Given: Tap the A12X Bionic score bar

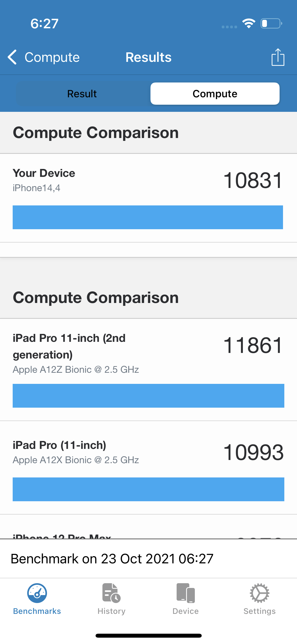Looking at the screenshot, I should tap(148, 489).
